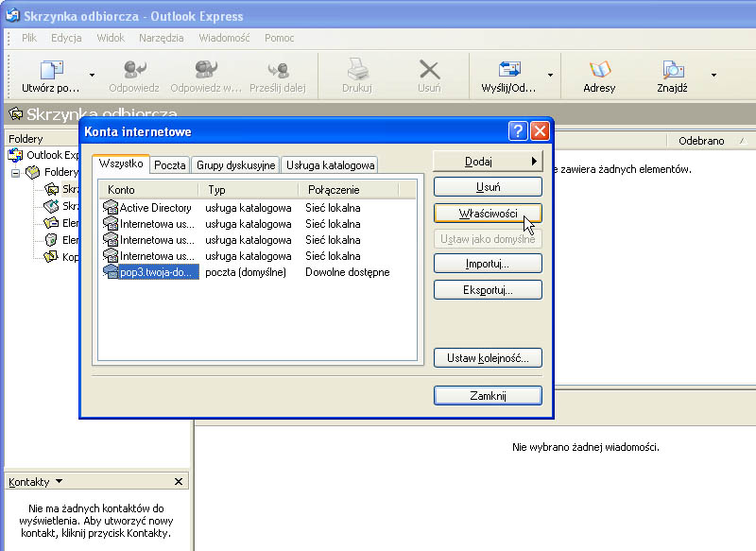Click the pop3.twoja-do... mail account icon
The image size is (756, 551).
coord(111,272)
